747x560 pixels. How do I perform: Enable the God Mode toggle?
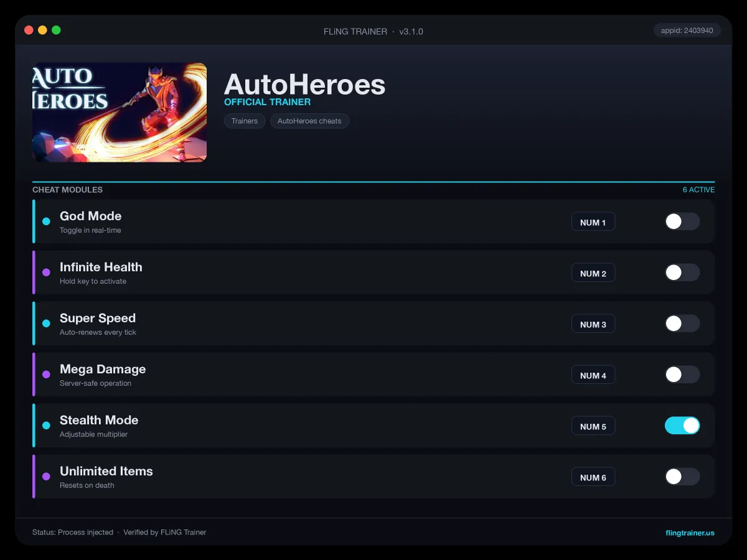682,222
